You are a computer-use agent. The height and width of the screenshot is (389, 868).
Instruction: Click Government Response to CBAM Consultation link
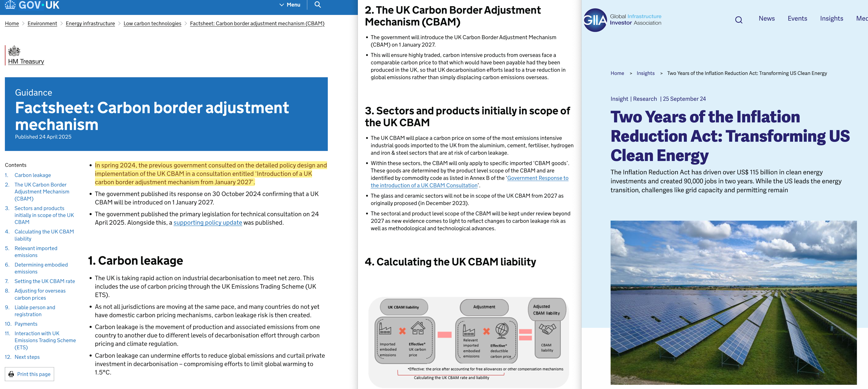click(x=537, y=178)
